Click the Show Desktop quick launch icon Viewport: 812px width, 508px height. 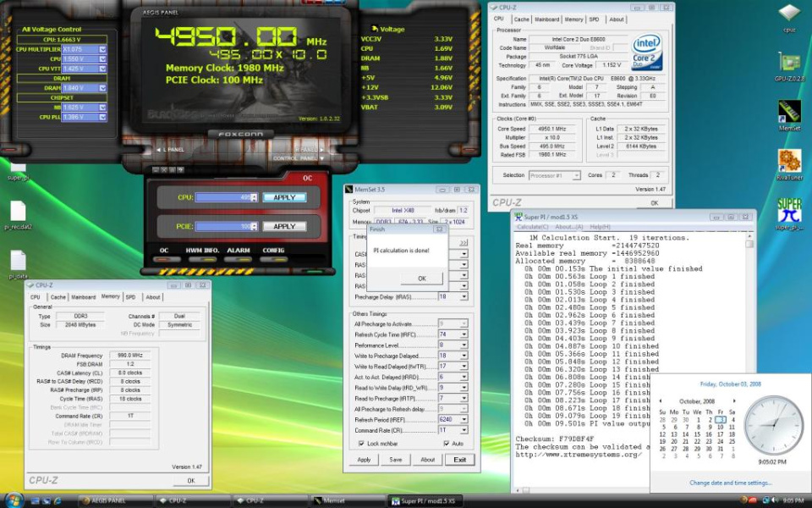pos(36,500)
